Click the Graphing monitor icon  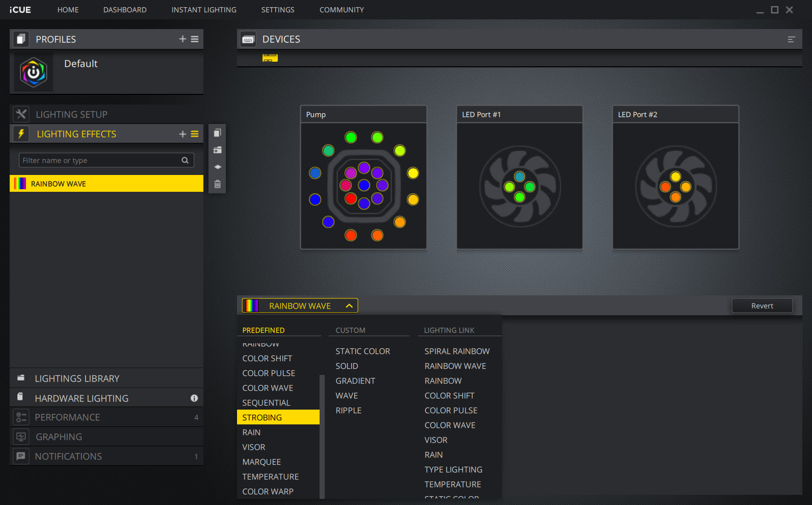tap(21, 437)
